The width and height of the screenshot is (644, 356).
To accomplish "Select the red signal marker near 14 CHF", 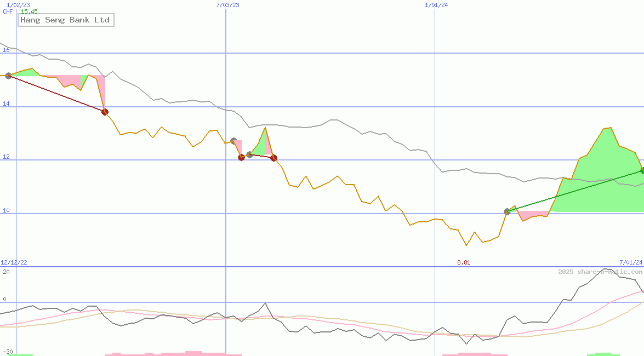I will tap(105, 111).
